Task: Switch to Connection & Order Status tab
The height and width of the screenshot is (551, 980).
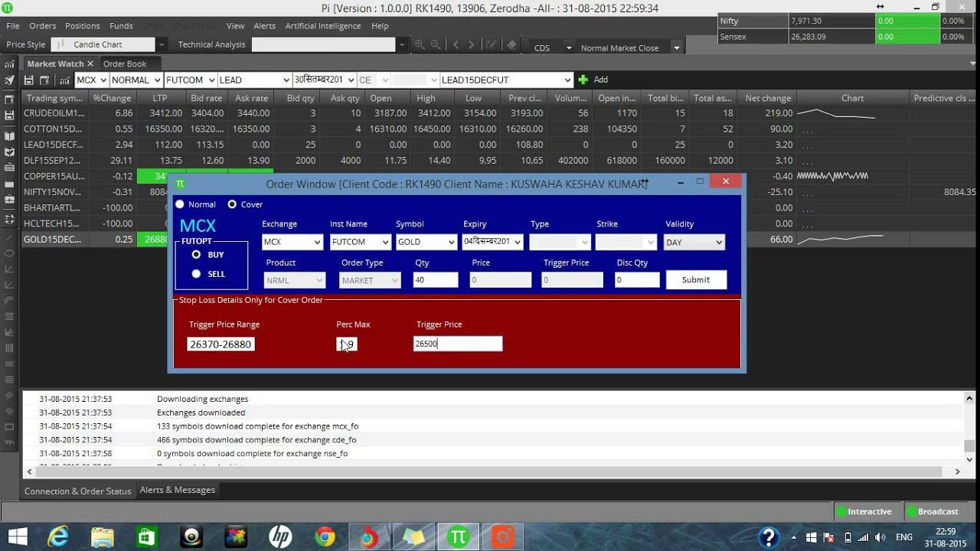Action: tap(78, 491)
